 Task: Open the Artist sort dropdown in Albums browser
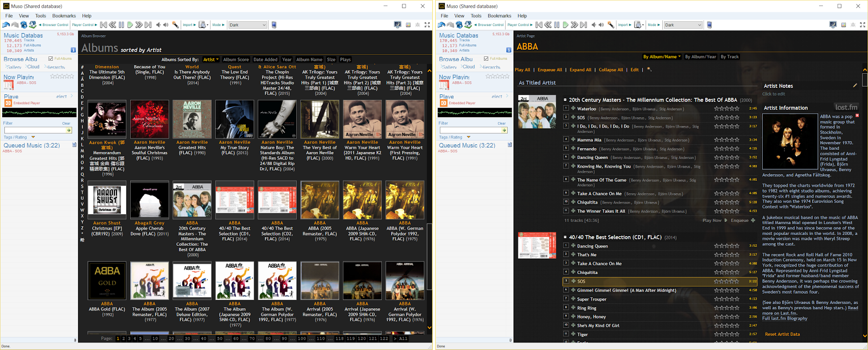pos(210,60)
